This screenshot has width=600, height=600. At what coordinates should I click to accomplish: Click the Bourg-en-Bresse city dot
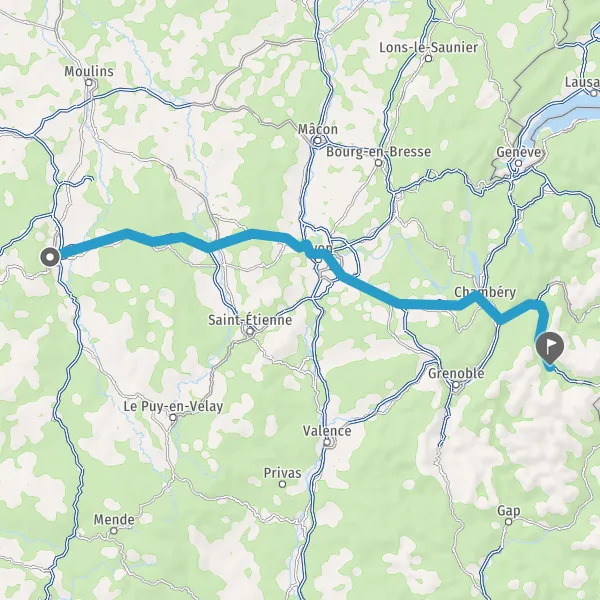[x=378, y=163]
